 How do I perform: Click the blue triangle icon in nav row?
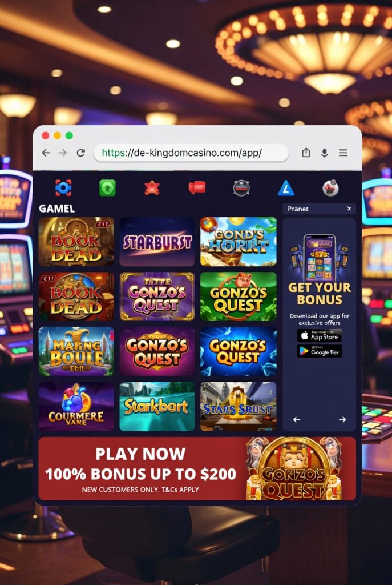(286, 188)
